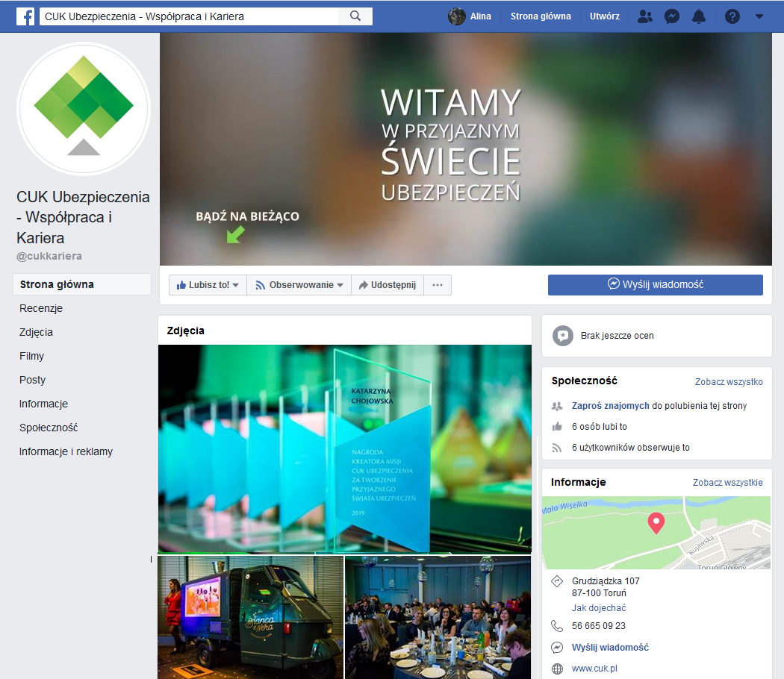784x679 pixels.
Task: Open the Recenzje sidebar tab
Action: [41, 308]
